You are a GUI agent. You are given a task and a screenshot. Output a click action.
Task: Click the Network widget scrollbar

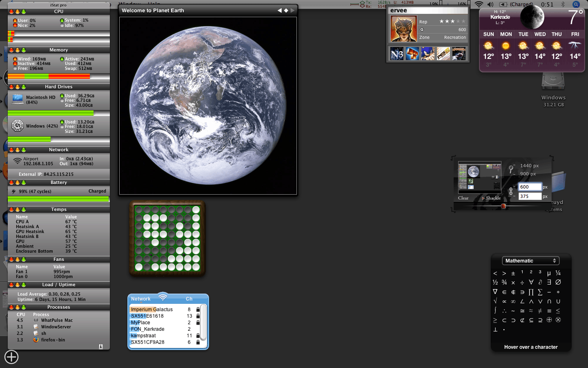(204, 322)
